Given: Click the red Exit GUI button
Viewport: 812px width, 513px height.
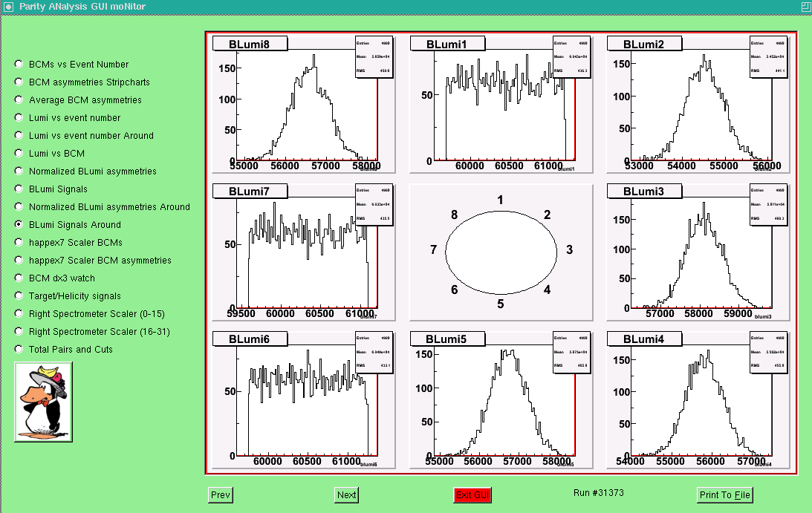Looking at the screenshot, I should coord(472,495).
